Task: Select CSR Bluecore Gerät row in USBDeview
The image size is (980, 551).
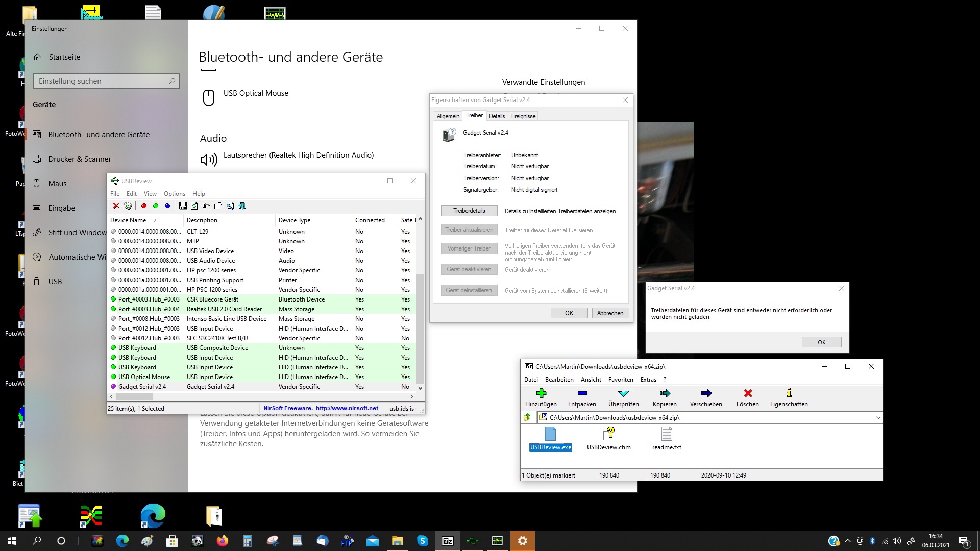Action: (263, 299)
